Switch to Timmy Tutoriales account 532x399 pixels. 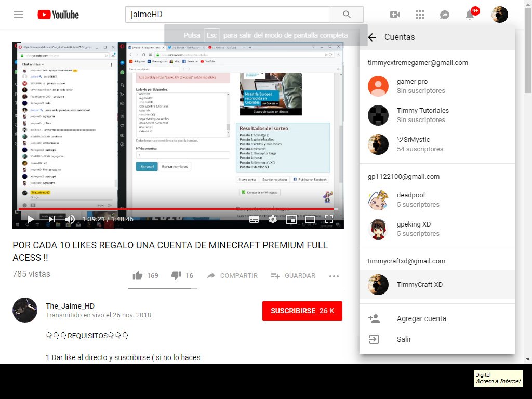pos(437,115)
